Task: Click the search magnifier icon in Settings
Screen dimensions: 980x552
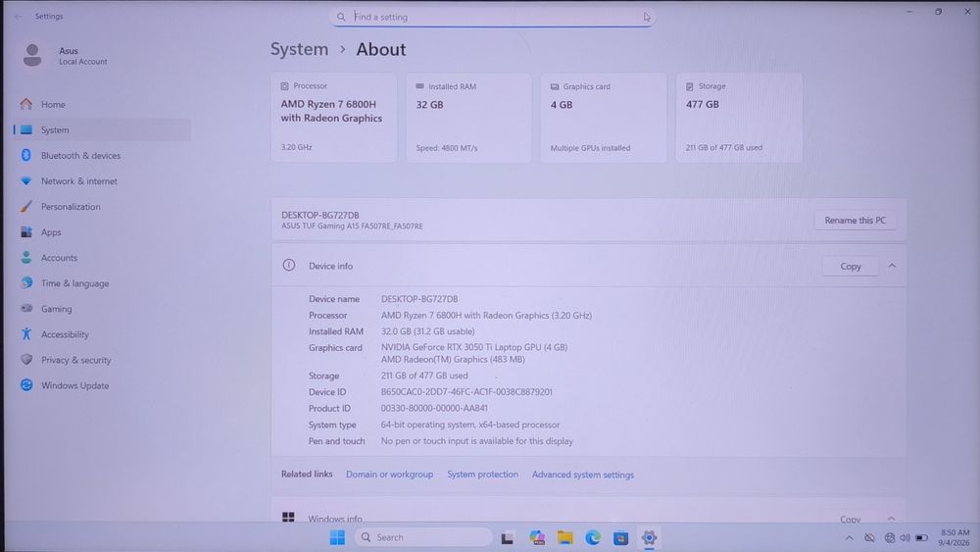Action: 341,17
